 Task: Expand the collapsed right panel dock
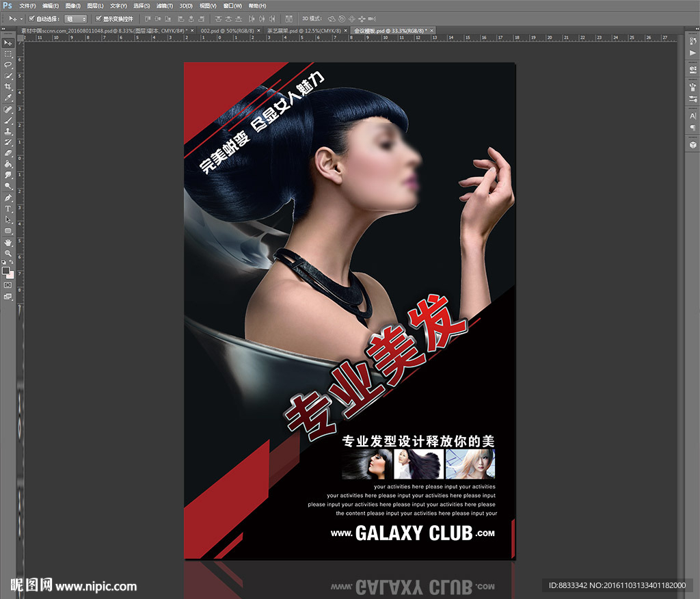[x=697, y=29]
